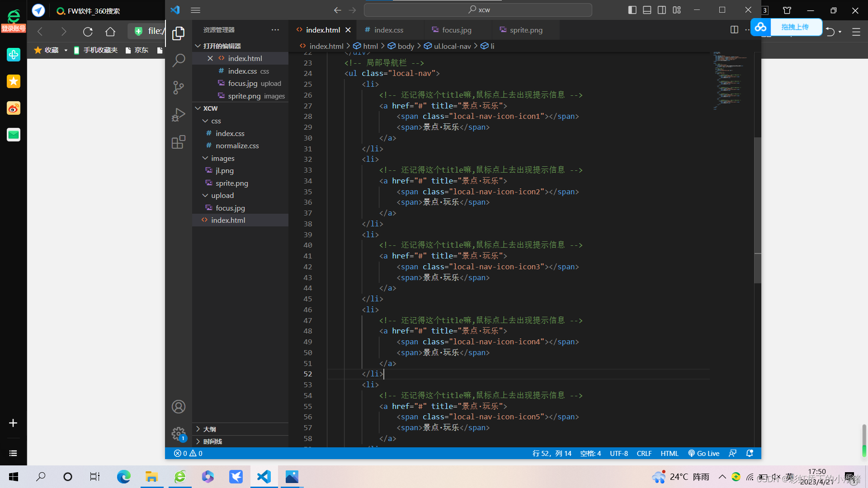Open the Manage gear settings icon
Viewport: 868px width, 488px height.
179,434
